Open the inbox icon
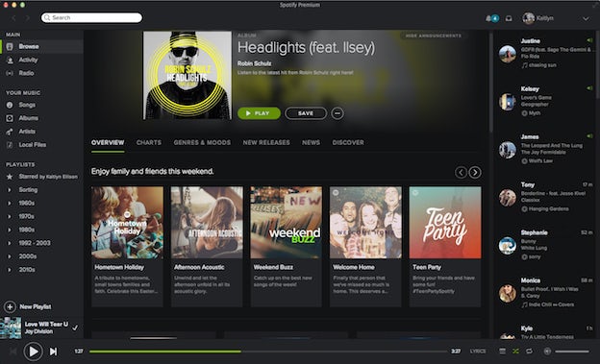 click(509, 18)
